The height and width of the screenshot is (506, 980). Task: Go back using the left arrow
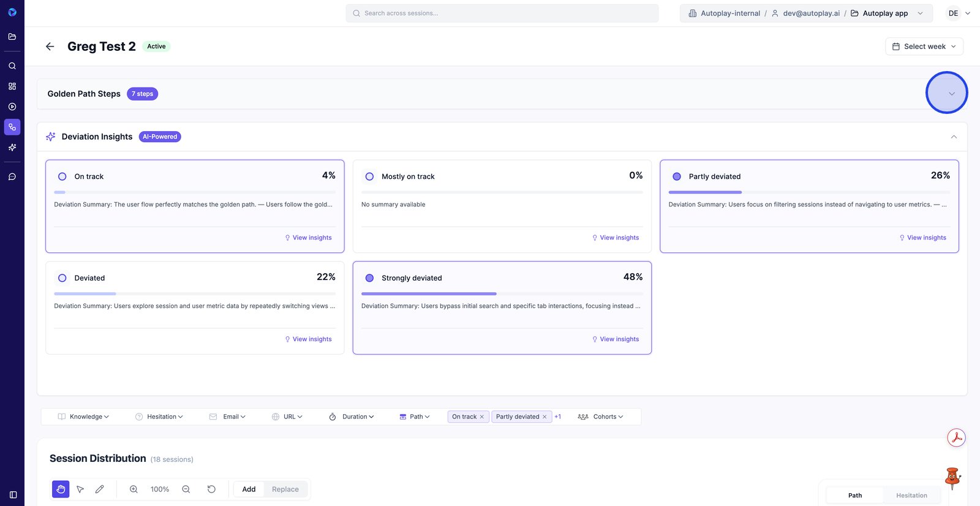[x=50, y=47]
